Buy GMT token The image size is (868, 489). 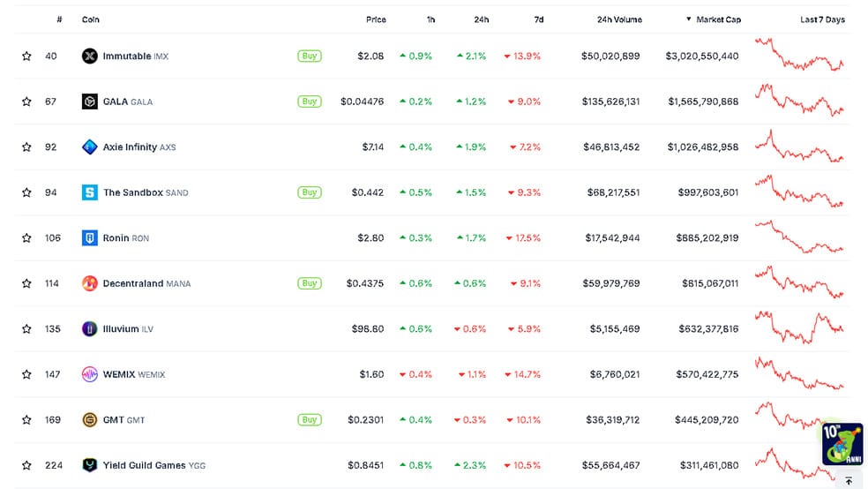pos(310,420)
